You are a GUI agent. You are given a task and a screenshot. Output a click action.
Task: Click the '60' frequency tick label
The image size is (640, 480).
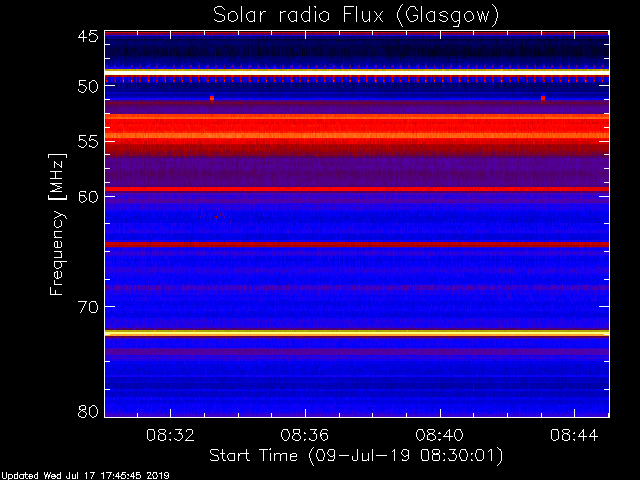[x=88, y=197]
